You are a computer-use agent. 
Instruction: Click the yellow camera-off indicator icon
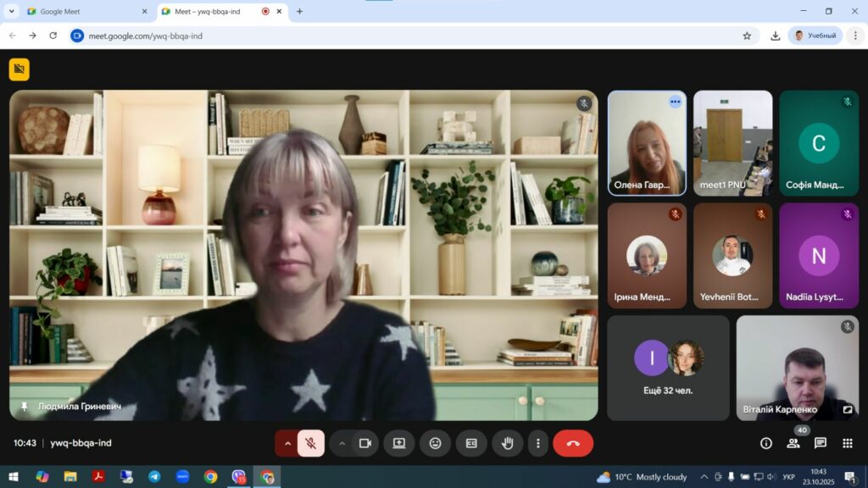click(x=19, y=69)
